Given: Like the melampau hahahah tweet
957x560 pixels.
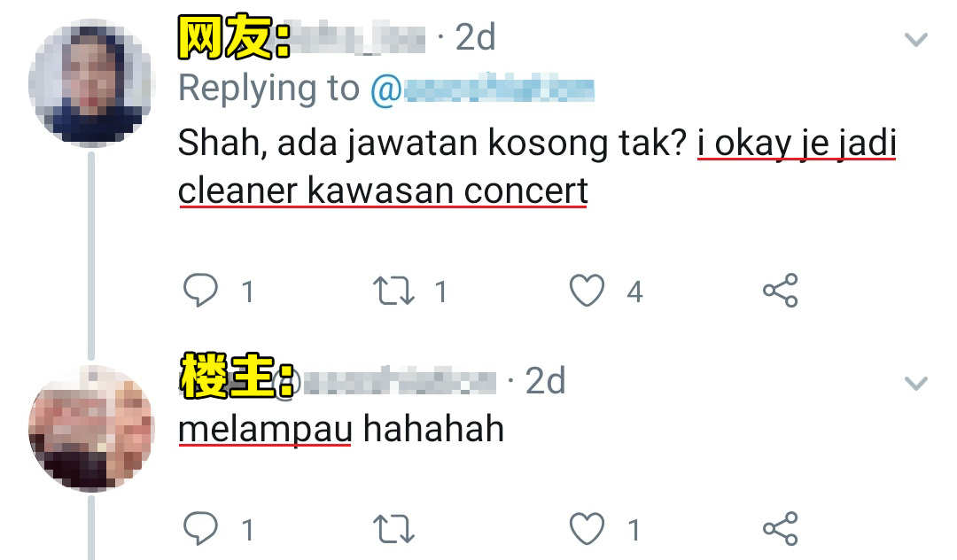Looking at the screenshot, I should coord(587,528).
